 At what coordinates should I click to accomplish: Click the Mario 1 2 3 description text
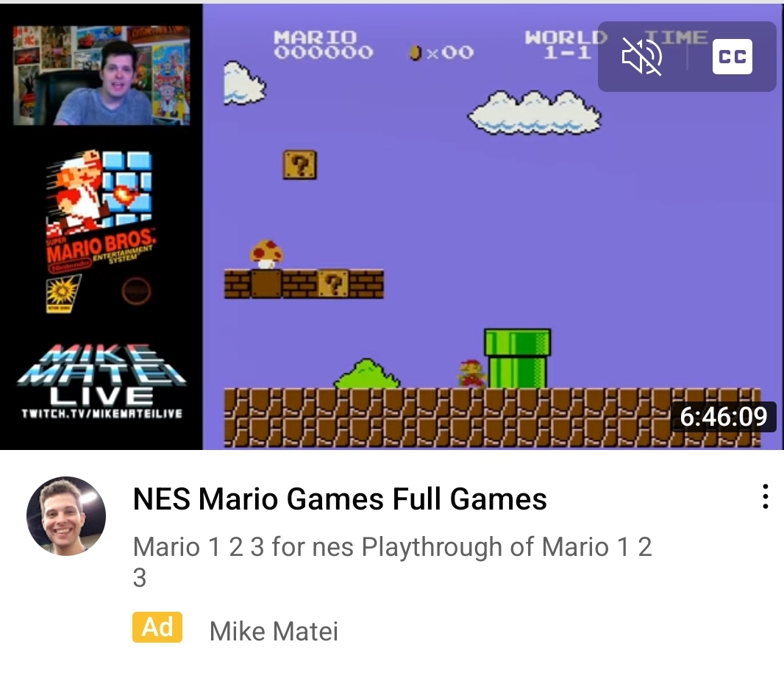click(393, 562)
